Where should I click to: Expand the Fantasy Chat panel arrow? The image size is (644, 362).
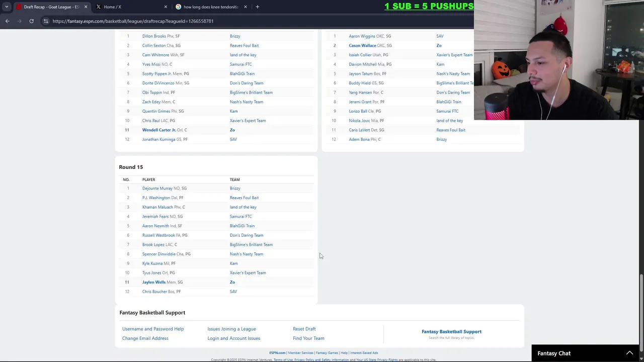coord(629,353)
